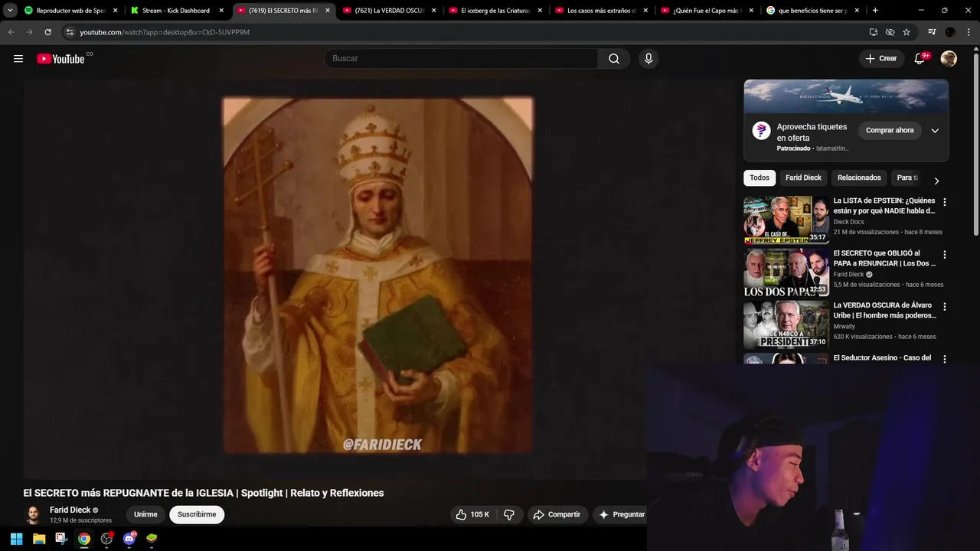Click the address bar URL
980x551 pixels.
(x=165, y=32)
